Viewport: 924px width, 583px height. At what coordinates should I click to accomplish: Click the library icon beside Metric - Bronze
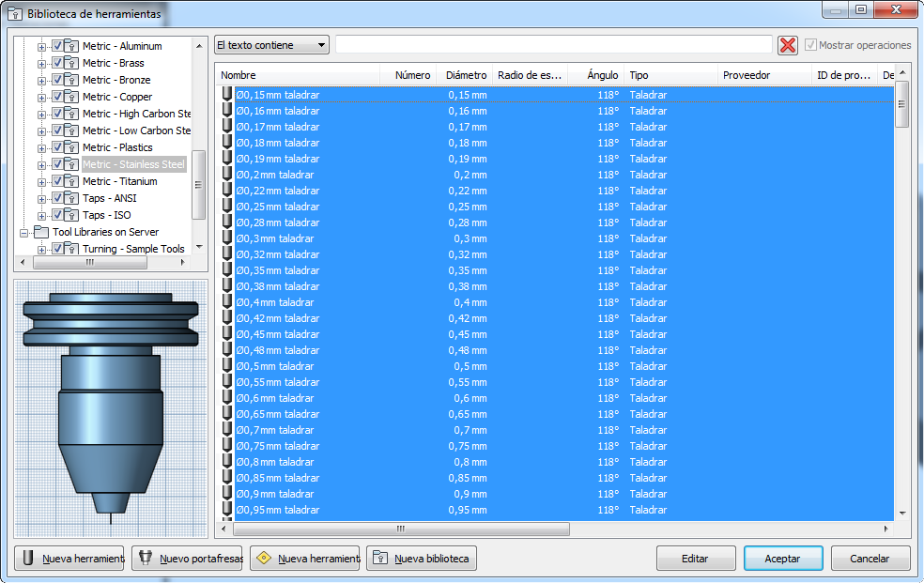(x=71, y=80)
